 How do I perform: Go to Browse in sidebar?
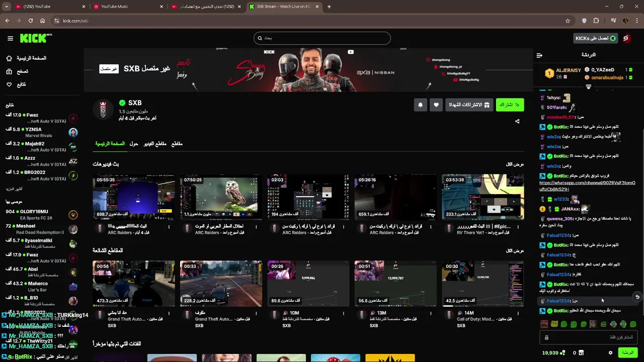point(17,71)
